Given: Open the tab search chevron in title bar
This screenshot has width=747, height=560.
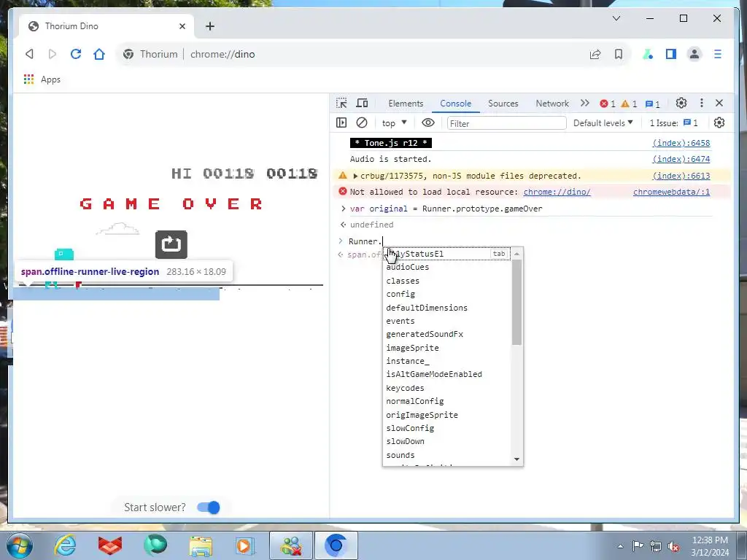Looking at the screenshot, I should coord(616,18).
